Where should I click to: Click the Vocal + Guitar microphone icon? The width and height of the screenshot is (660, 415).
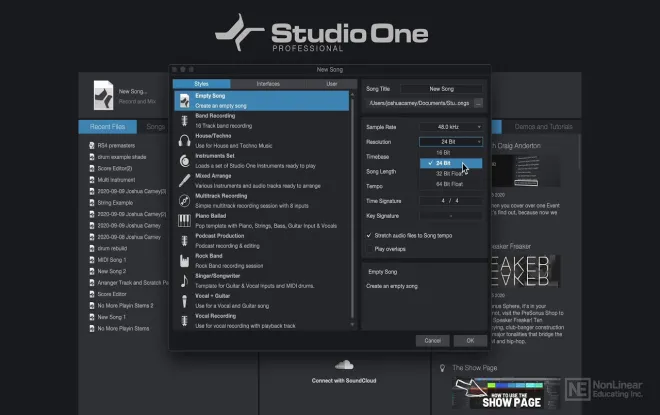point(184,301)
